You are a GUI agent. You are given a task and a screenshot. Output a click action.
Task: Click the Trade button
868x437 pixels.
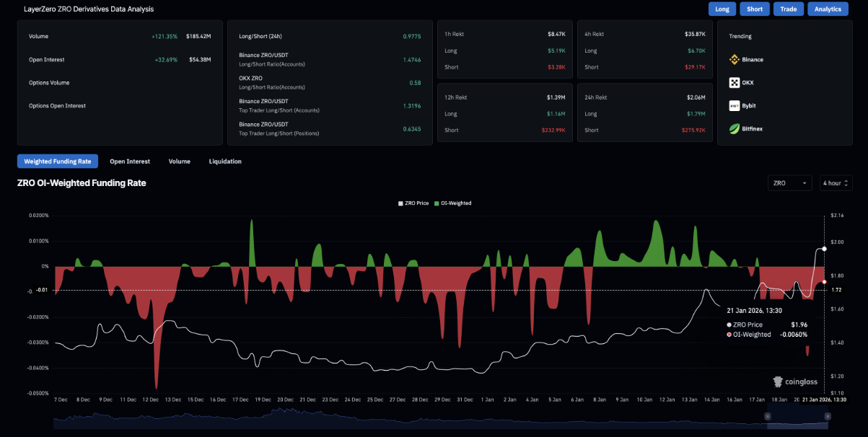(788, 9)
